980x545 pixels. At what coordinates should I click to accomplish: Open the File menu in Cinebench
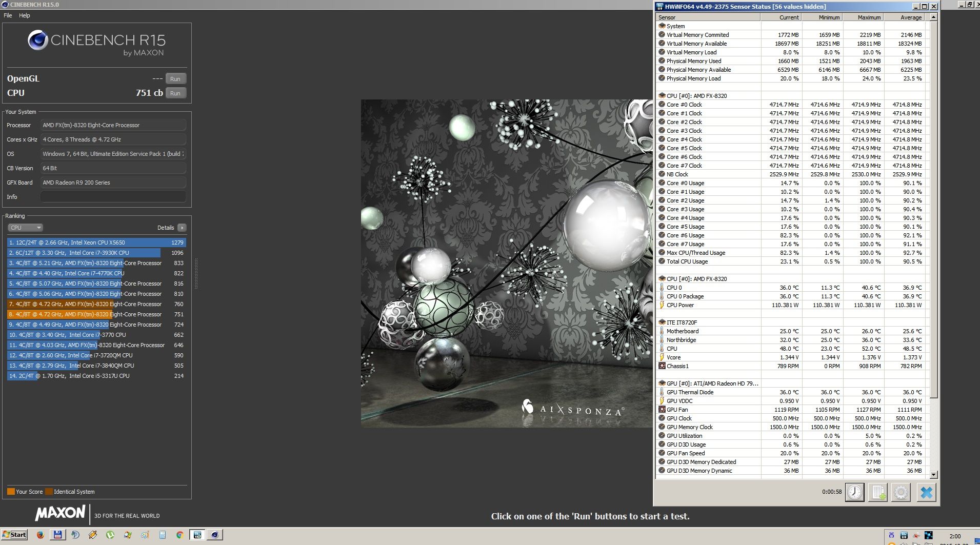[x=8, y=15]
